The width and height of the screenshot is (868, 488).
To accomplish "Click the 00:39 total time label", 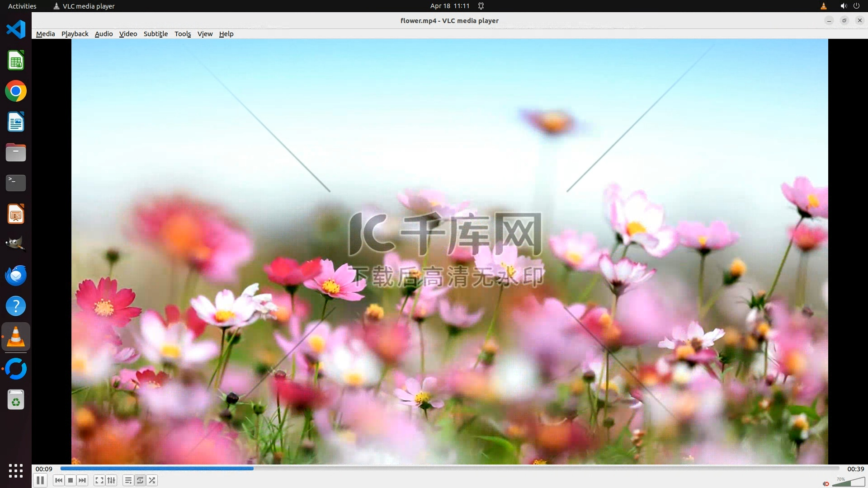I will (855, 469).
